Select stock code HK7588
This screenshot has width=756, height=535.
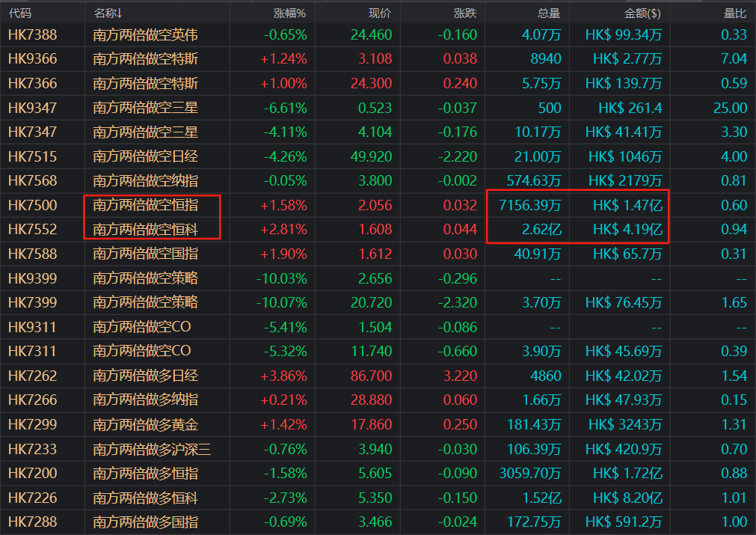pos(32,254)
